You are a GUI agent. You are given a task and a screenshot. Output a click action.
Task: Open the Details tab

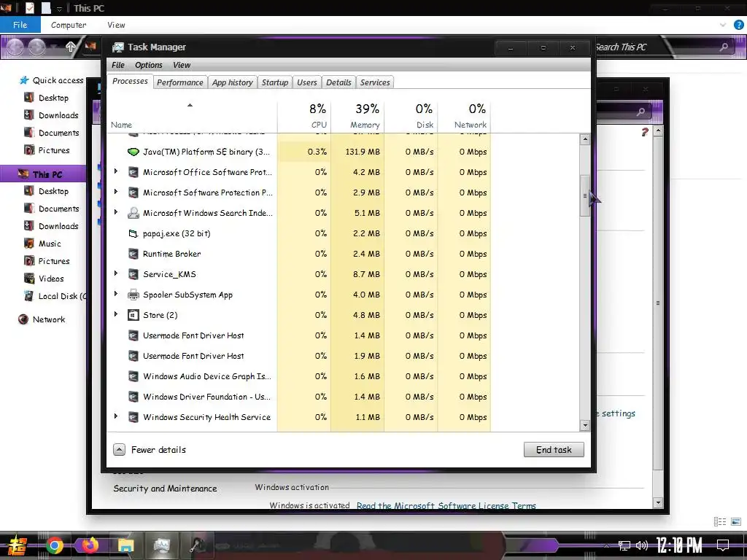338,82
